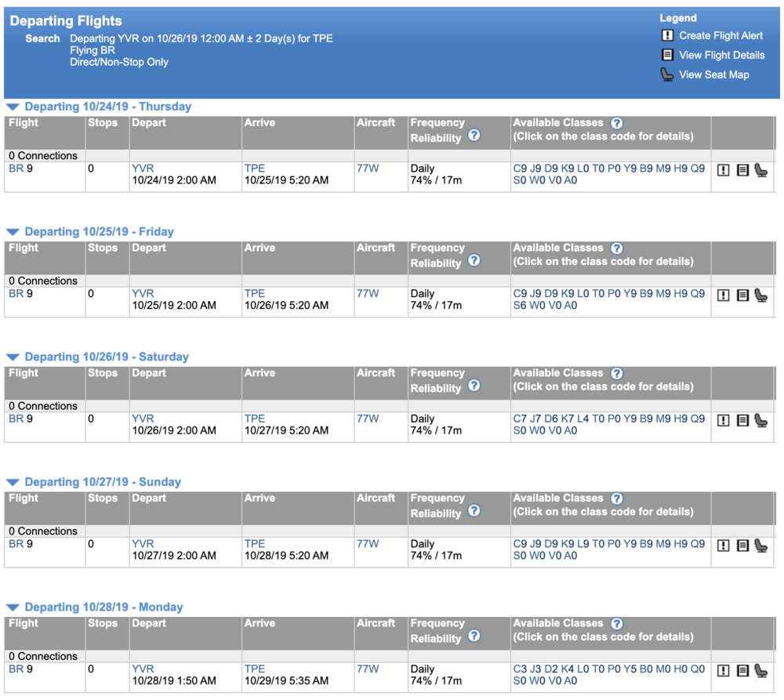
Task: Click YVR airport link in Sunday row
Action: (143, 544)
